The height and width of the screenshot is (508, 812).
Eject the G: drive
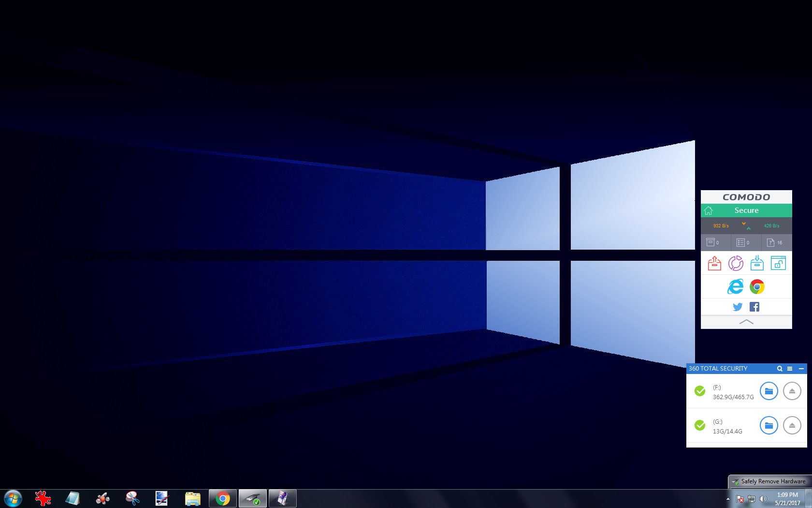tap(792, 425)
